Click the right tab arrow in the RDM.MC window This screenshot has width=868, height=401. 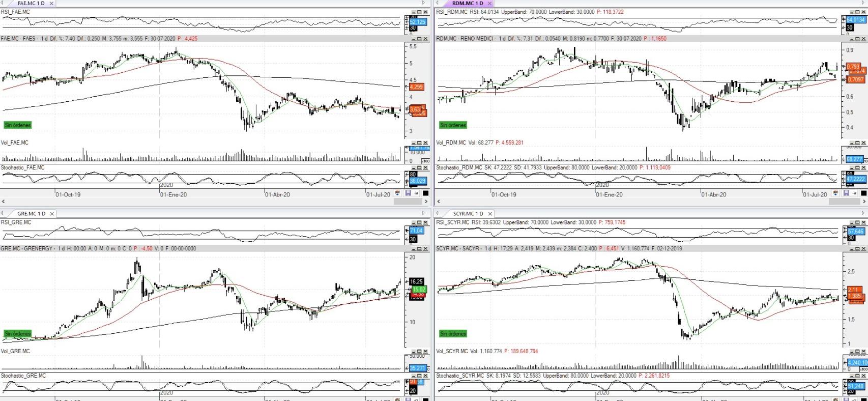pos(863,3)
